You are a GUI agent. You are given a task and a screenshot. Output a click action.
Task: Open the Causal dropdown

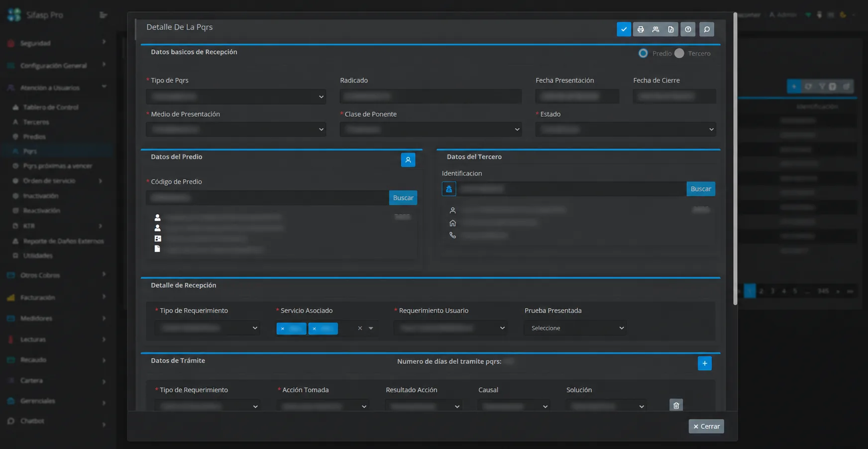[514, 406]
